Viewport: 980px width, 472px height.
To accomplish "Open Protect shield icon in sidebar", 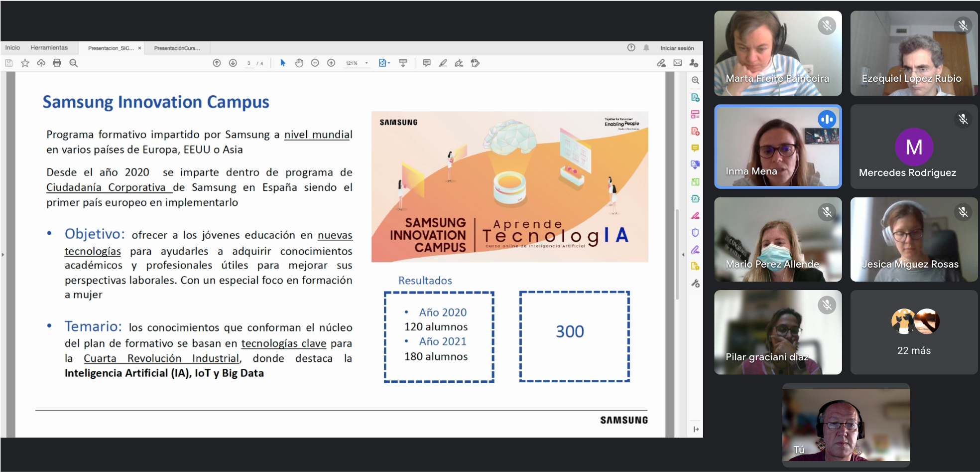I will coord(695,233).
